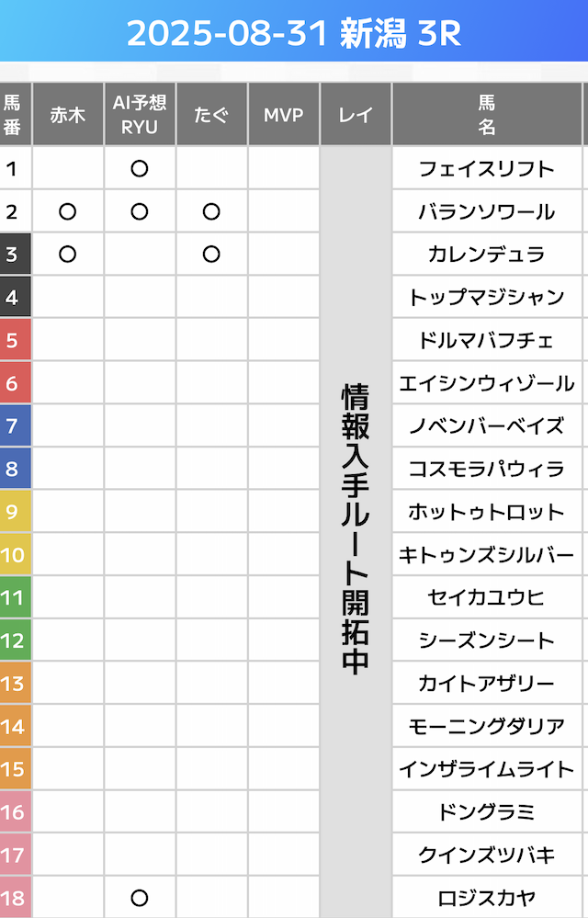This screenshot has height=918, width=588.
Task: Click たぐ circle mark for horse 3
Action: pos(211,255)
